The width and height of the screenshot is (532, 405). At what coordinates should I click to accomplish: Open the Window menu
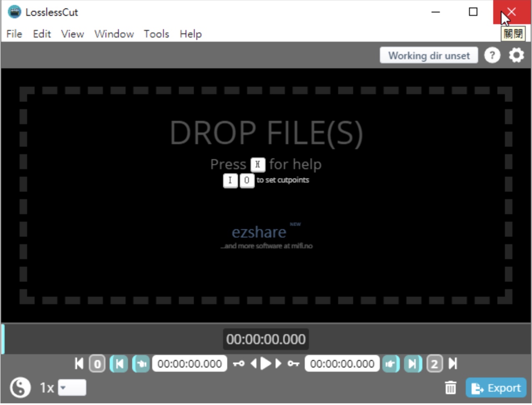[114, 34]
